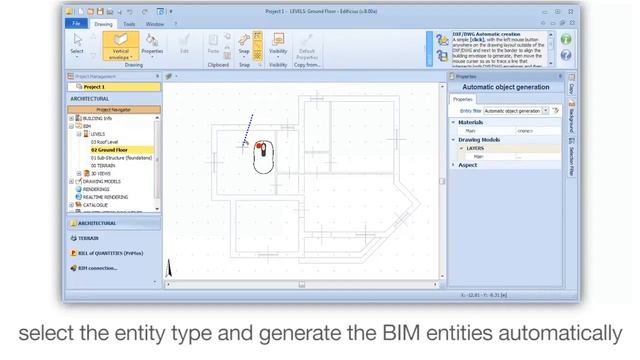Toggle the top yellow snap option
This screenshot has height=360, width=640.
[x=258, y=36]
